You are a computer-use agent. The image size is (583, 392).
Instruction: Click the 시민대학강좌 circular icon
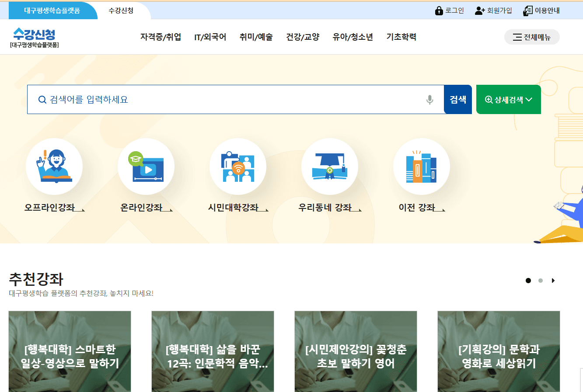238,166
